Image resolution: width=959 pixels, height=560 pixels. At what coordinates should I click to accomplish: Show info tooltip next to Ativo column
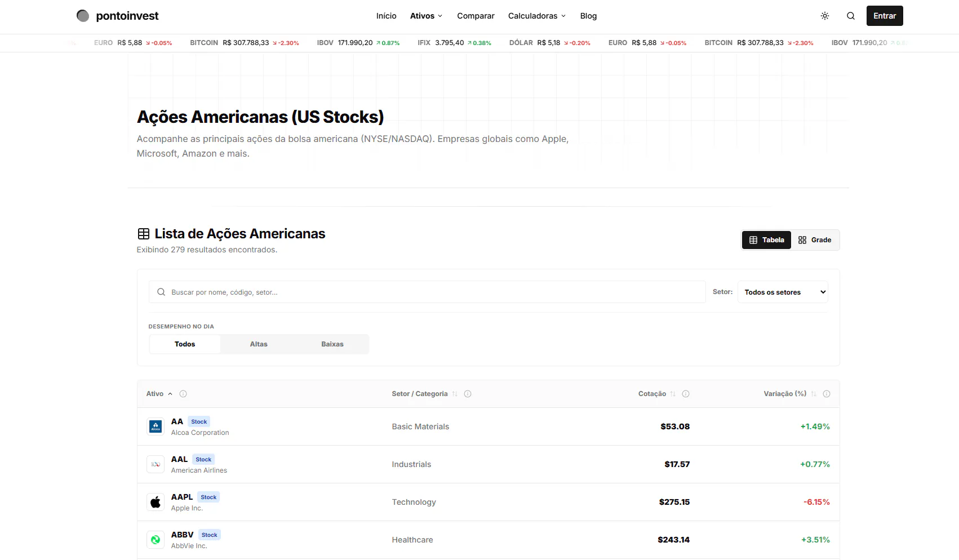pos(183,394)
